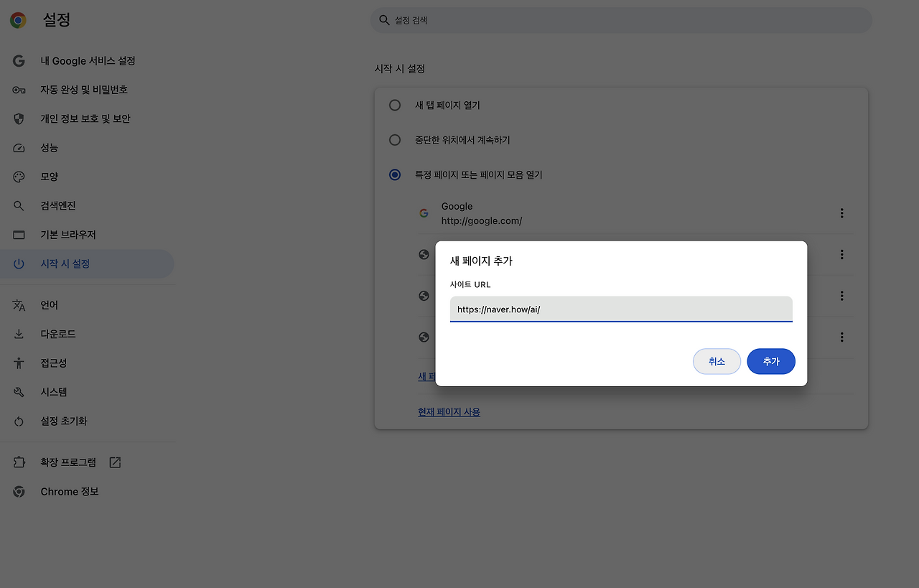
Task: Select 새 탭 페이지 열기 radio button
Action: [x=395, y=105]
